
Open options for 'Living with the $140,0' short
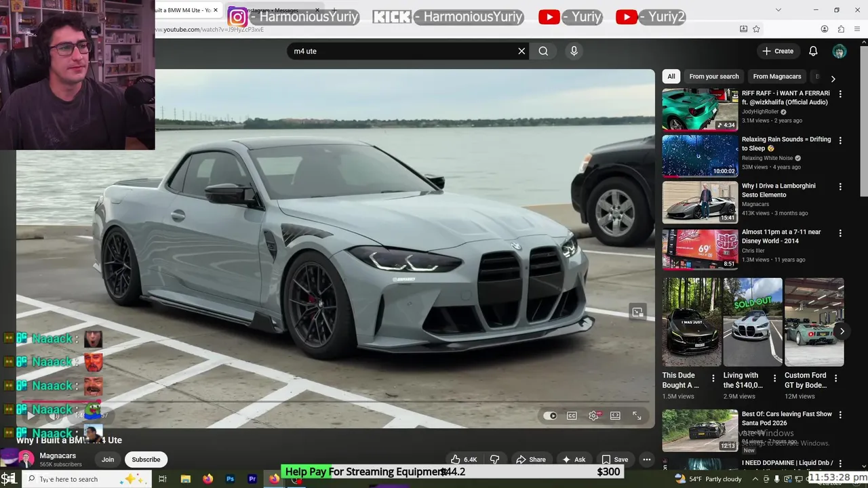(x=774, y=378)
